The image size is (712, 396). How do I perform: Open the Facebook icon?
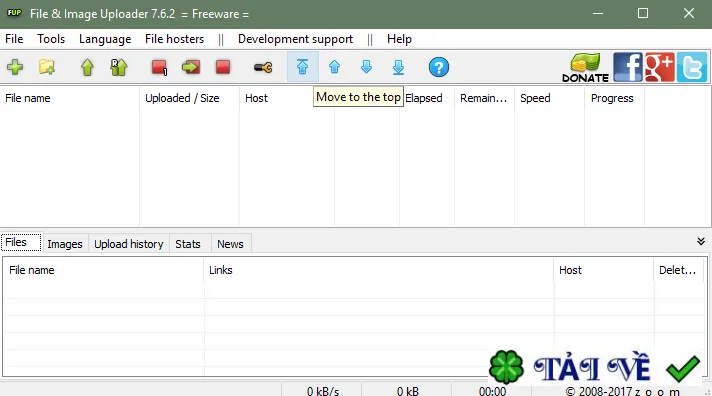click(x=628, y=67)
